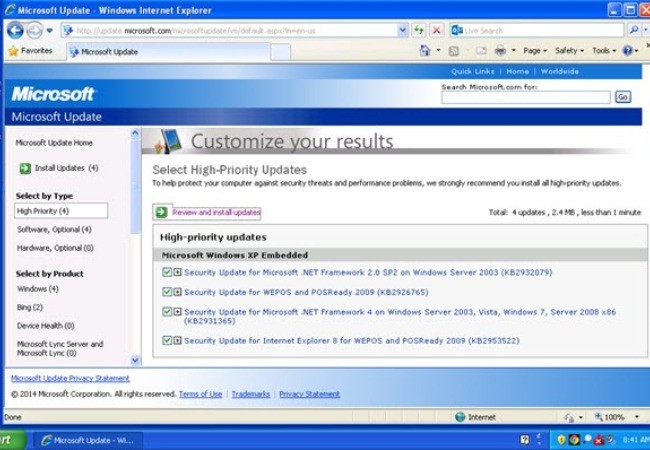The image size is (650, 450).
Task: Expand details for KB2932079 update
Action: click(177, 272)
